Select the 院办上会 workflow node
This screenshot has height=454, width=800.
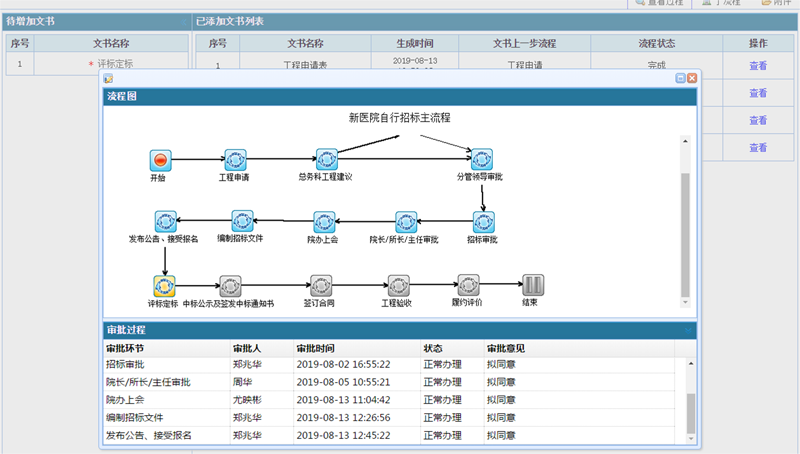tap(324, 222)
